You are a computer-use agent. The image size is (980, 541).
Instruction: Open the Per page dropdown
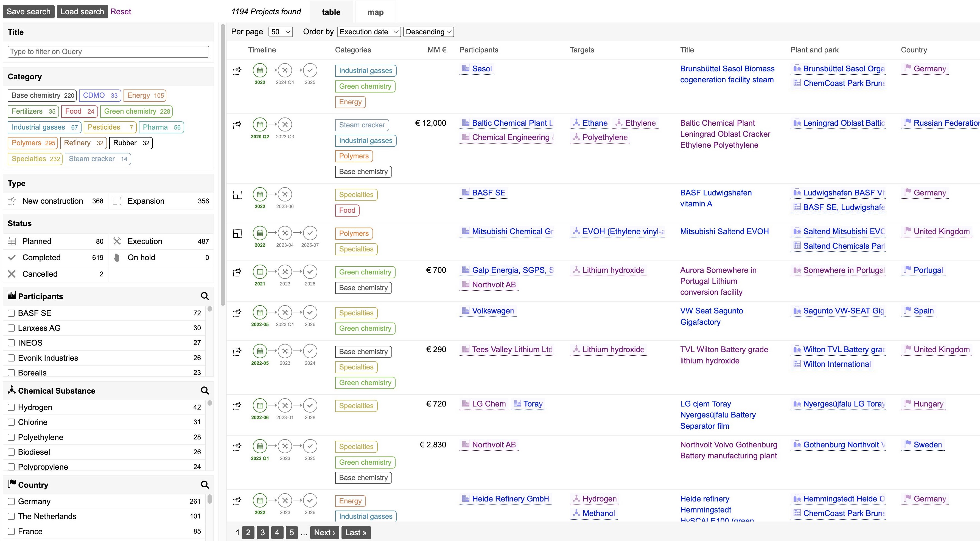click(280, 32)
